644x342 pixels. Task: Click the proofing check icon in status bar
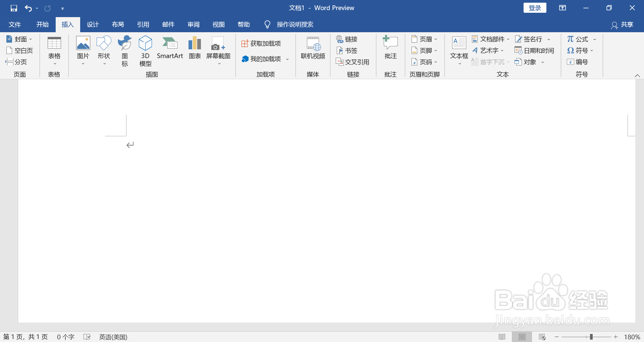87,337
